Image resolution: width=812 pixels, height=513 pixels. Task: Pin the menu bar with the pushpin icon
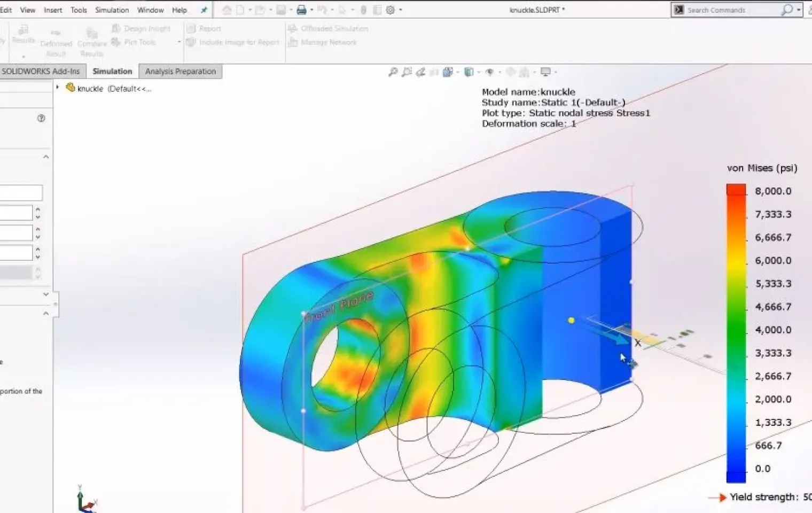point(204,10)
